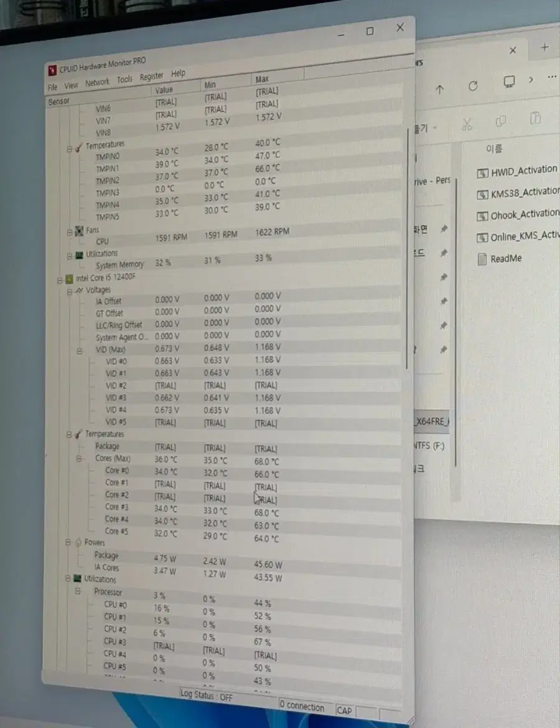Click the Hardware Monitor vertical scrollbar
This screenshot has height=728, width=560.
[407, 248]
